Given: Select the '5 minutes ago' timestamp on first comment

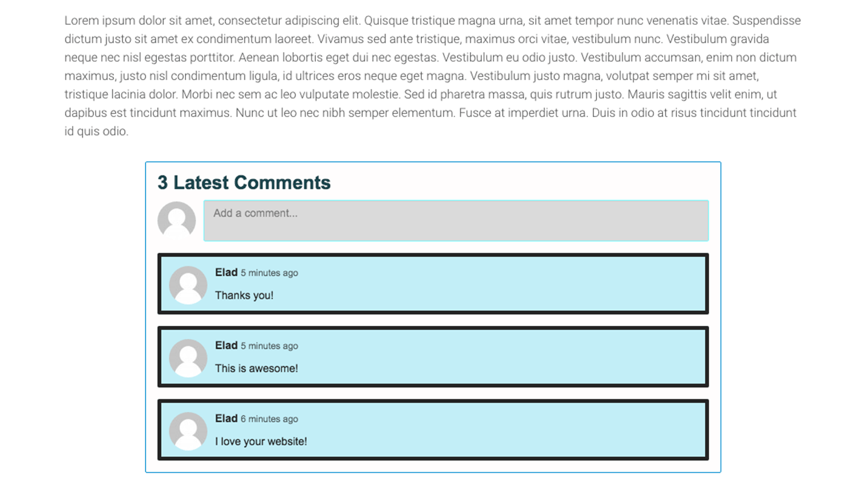Looking at the screenshot, I should (269, 273).
